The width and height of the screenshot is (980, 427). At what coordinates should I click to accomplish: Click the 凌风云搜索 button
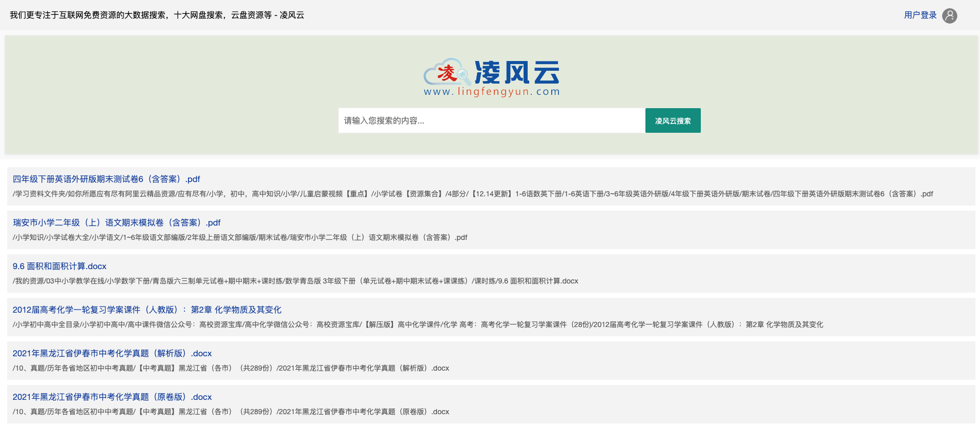pos(673,120)
